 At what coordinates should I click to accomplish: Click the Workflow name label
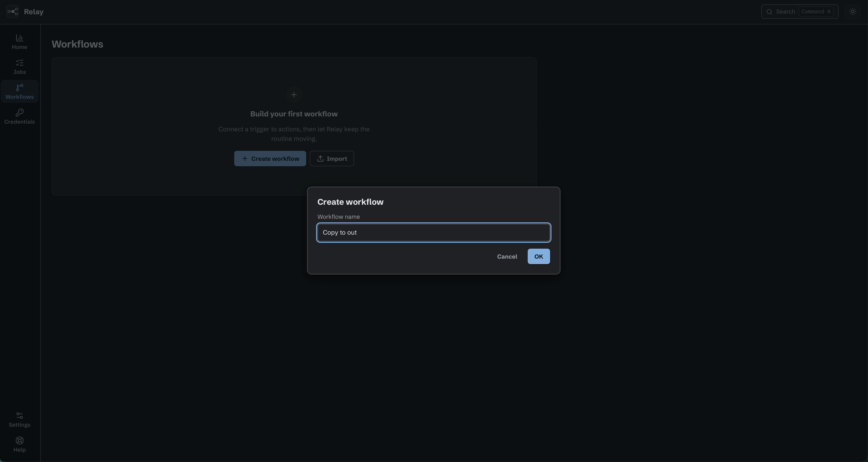tap(338, 217)
